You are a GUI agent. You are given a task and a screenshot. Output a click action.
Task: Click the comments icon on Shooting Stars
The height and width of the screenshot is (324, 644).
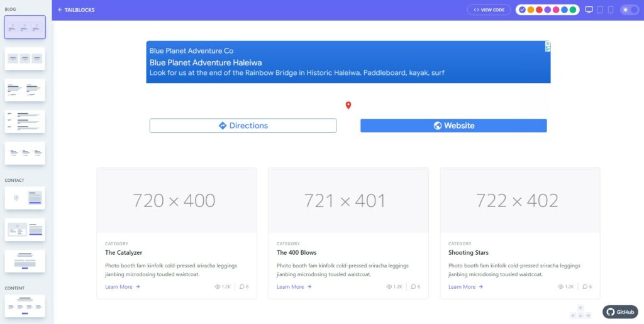586,287
